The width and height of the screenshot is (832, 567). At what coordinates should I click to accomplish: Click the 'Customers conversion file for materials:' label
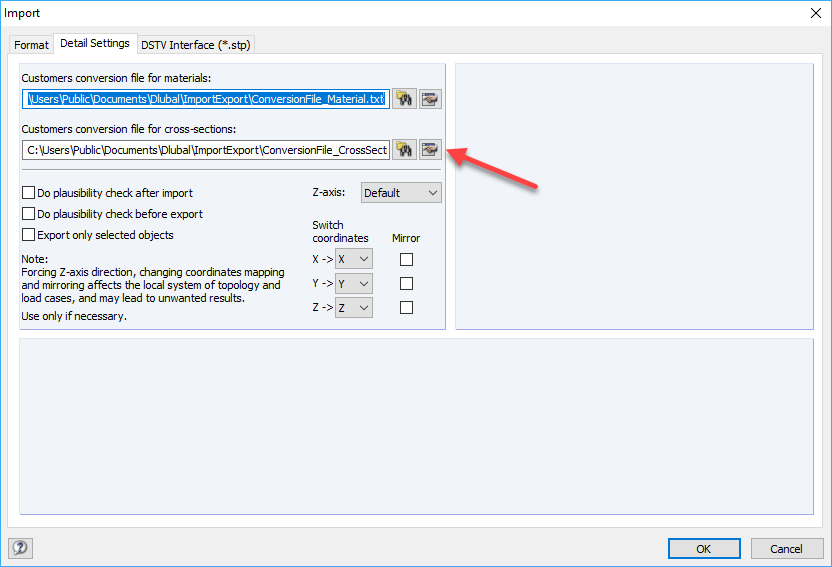[116, 78]
